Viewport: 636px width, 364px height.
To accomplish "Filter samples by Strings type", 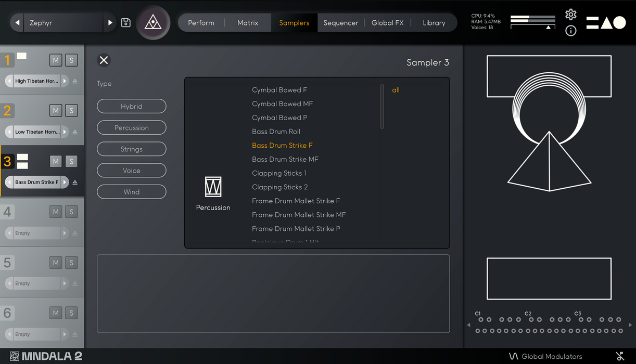I will point(131,149).
